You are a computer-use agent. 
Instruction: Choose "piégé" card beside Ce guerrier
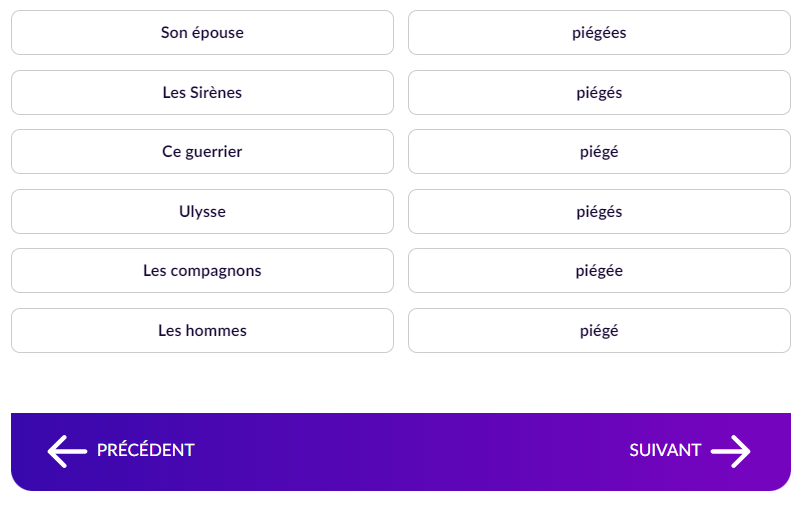pyautogui.click(x=599, y=152)
